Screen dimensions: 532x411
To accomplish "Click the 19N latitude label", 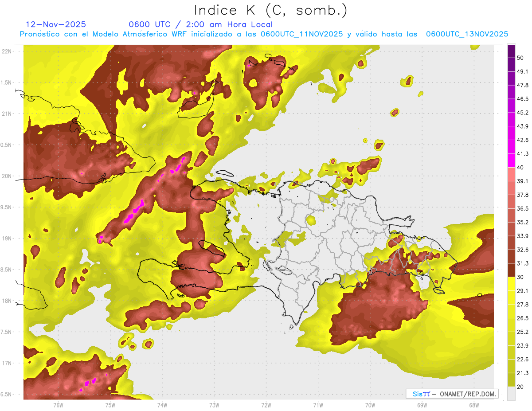I will tap(7, 238).
